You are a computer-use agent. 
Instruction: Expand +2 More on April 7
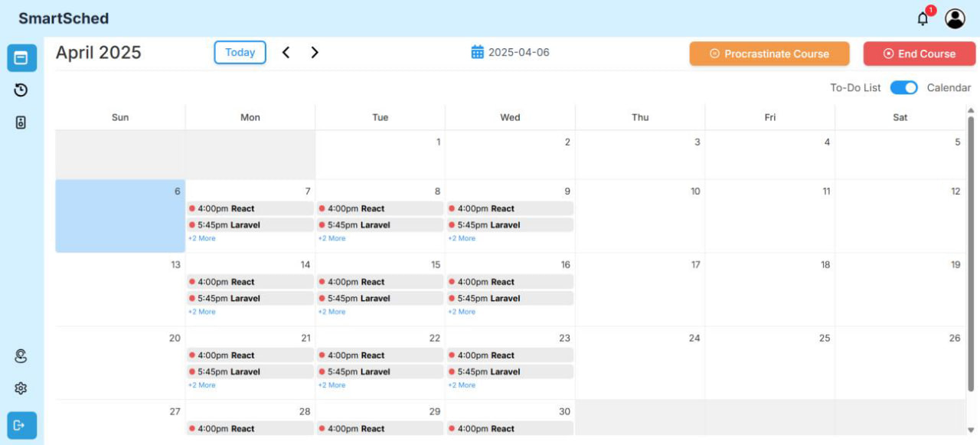click(x=202, y=238)
